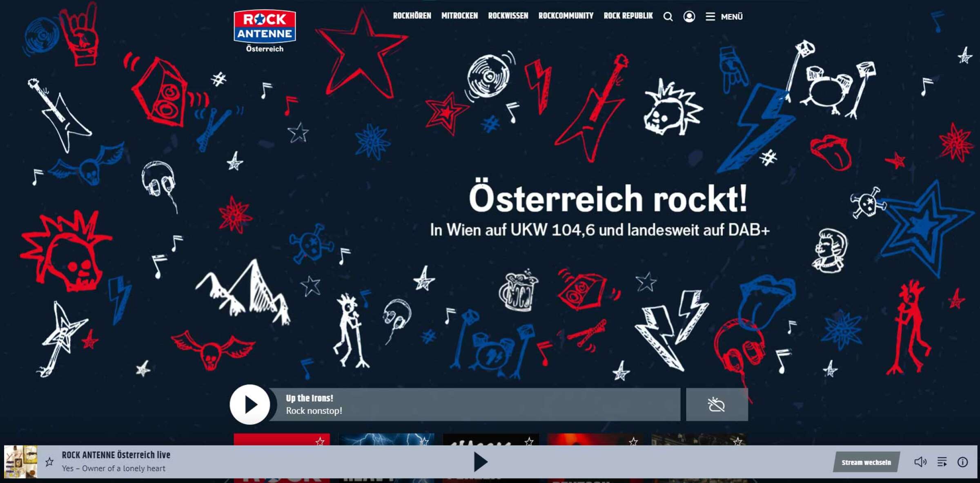Favorite 'ROCK ANTENNE Österreich live' with the star
980x483 pixels.
(x=50, y=462)
